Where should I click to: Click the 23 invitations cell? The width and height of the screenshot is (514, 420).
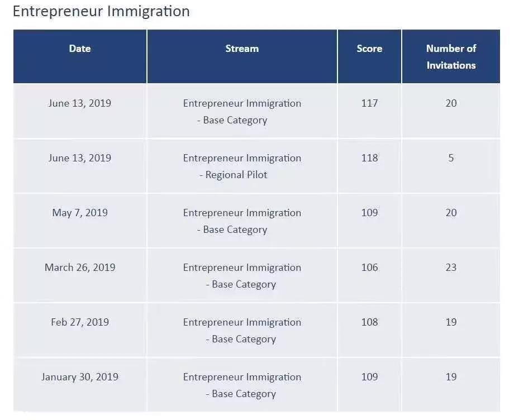451,275
